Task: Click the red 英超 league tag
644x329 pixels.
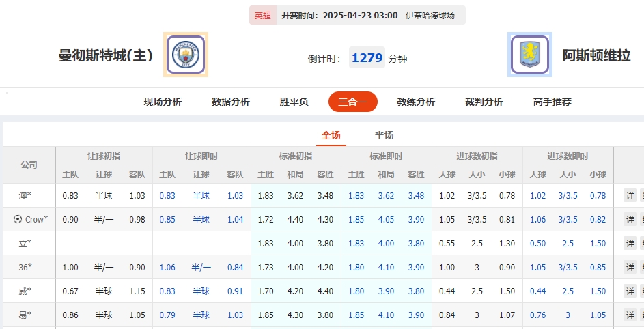Action: pos(263,15)
